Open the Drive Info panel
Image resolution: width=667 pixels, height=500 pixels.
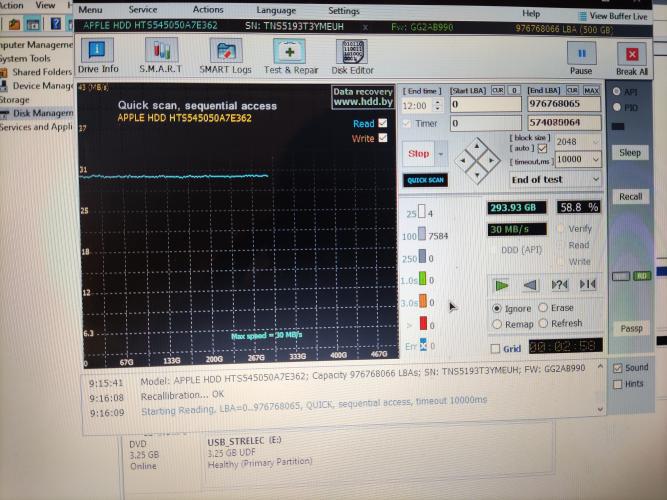point(98,56)
